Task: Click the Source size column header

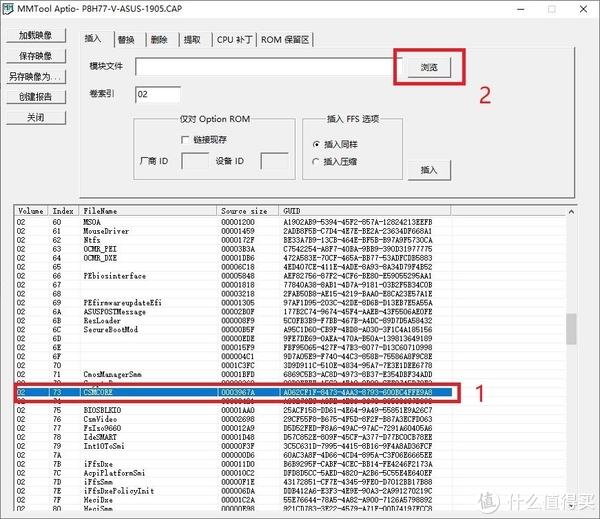Action: (248, 211)
